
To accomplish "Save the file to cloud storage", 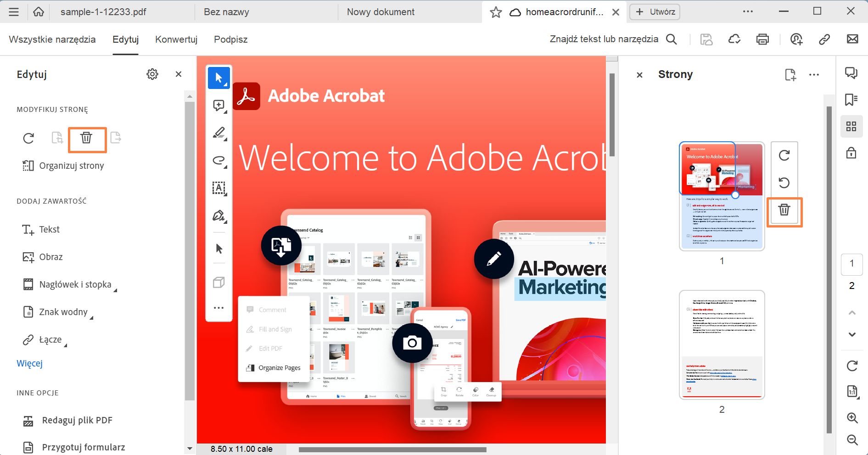I will tap(734, 39).
